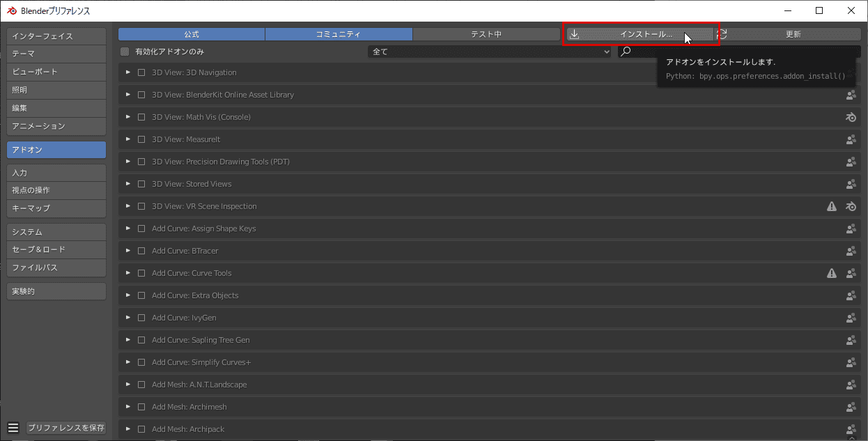Open the ファイルパス preferences section
The width and height of the screenshot is (868, 441).
[x=56, y=268]
